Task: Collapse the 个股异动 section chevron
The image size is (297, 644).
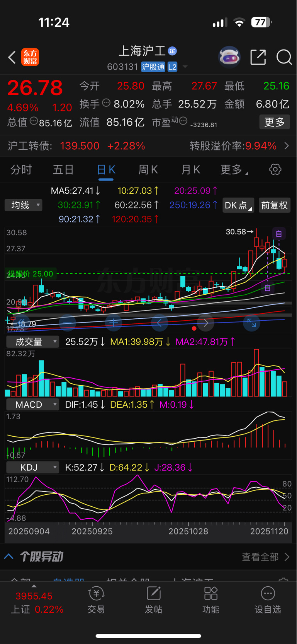Action: click(x=9, y=557)
